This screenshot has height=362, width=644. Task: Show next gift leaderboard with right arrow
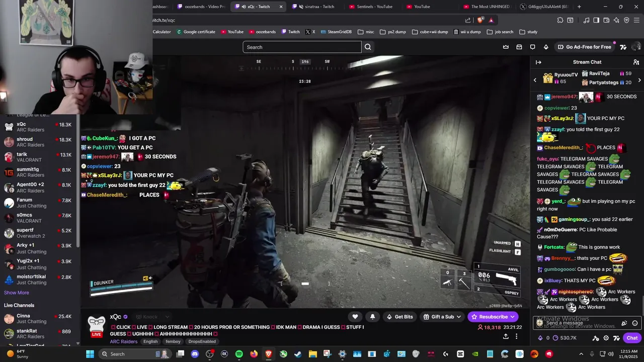point(639,80)
